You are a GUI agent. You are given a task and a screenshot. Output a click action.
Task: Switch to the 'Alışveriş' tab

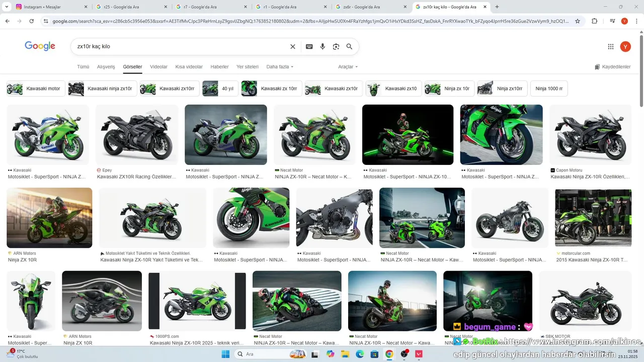point(106,67)
